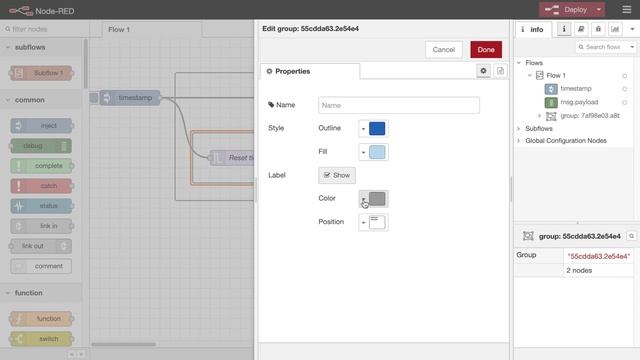
Task: Toggle the msg.payload node status circle
Action: pyautogui.click(x=624, y=102)
